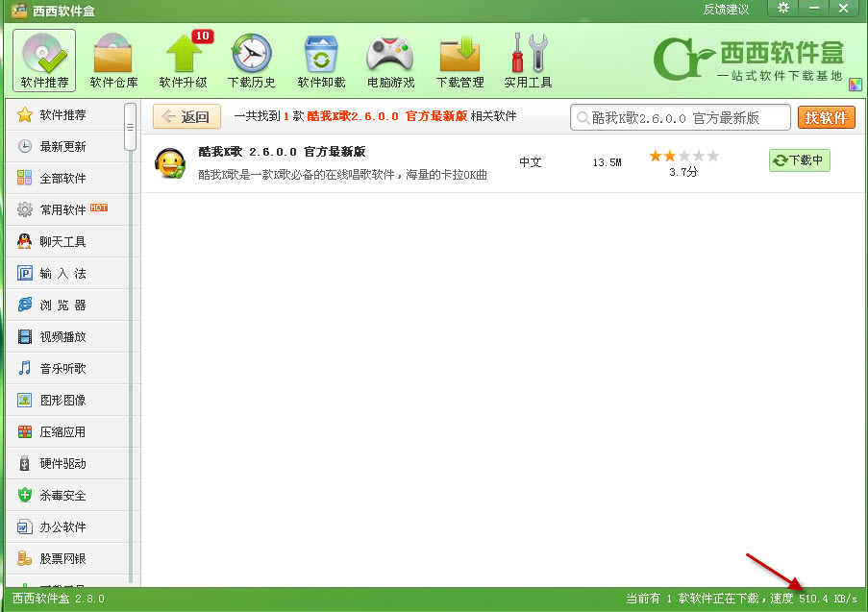Screen dimensions: 868x612
Task: Click the 酷我K歌 app icon
Action: coord(170,163)
